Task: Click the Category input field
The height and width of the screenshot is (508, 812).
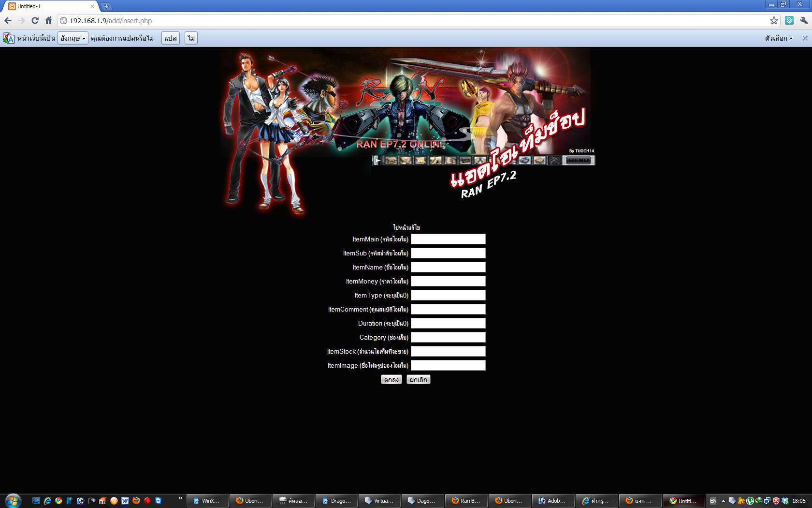Action: coord(448,337)
